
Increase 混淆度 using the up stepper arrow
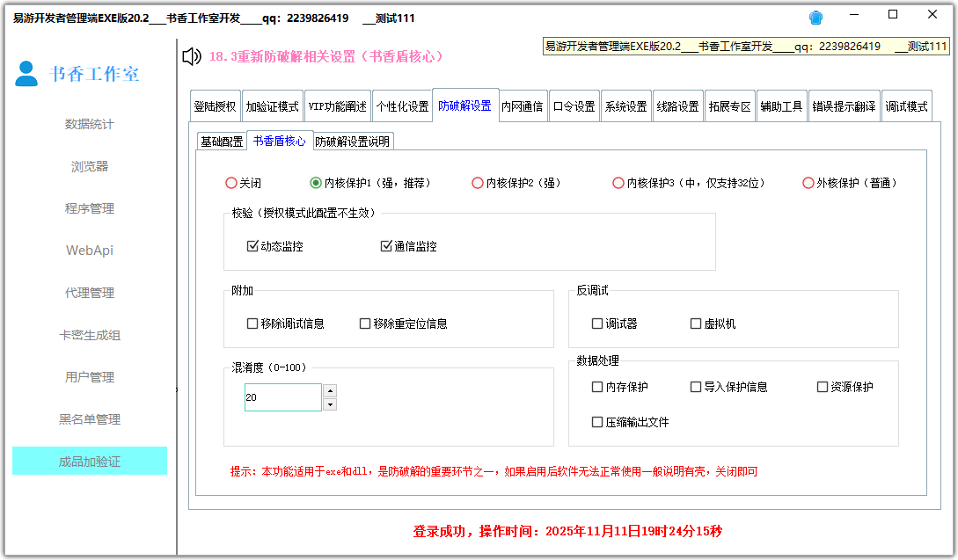329,390
